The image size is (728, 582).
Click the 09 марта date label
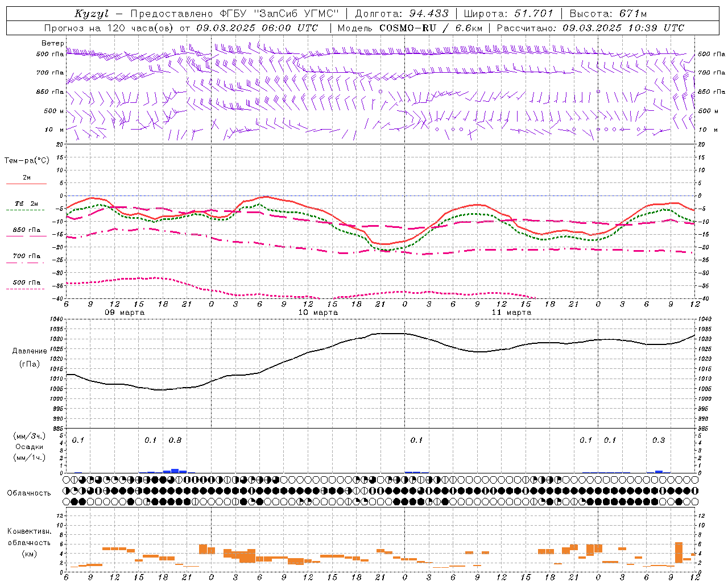coord(125,312)
